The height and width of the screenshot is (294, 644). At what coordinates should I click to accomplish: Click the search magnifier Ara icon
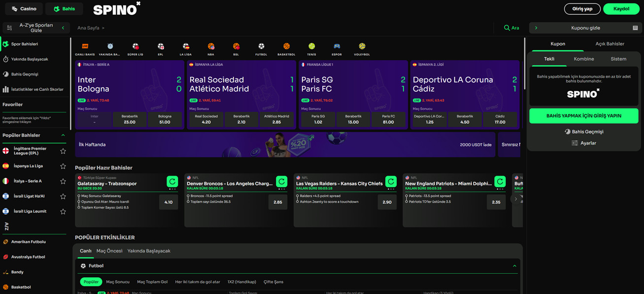[x=507, y=28]
